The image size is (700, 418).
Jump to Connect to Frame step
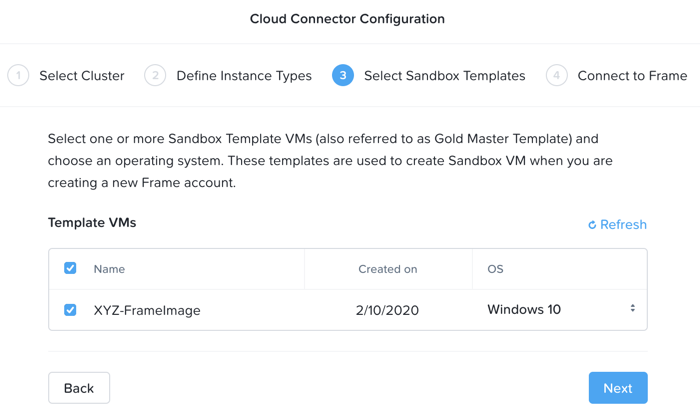click(632, 75)
